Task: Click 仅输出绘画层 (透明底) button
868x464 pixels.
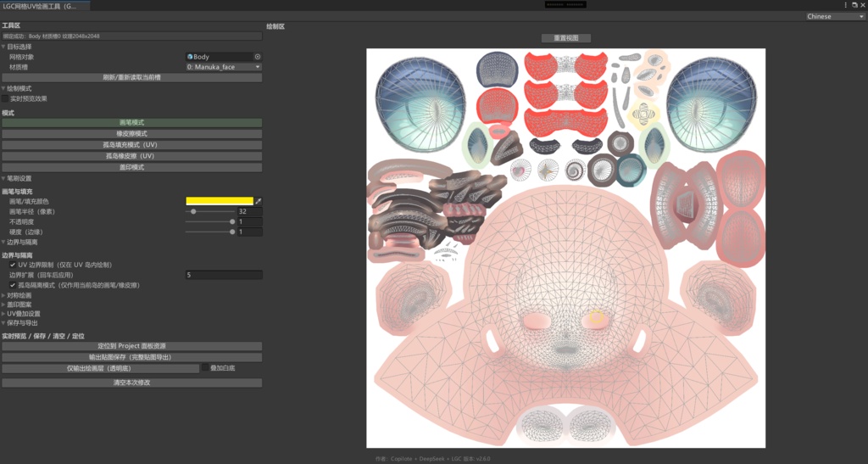Action: click(x=100, y=368)
